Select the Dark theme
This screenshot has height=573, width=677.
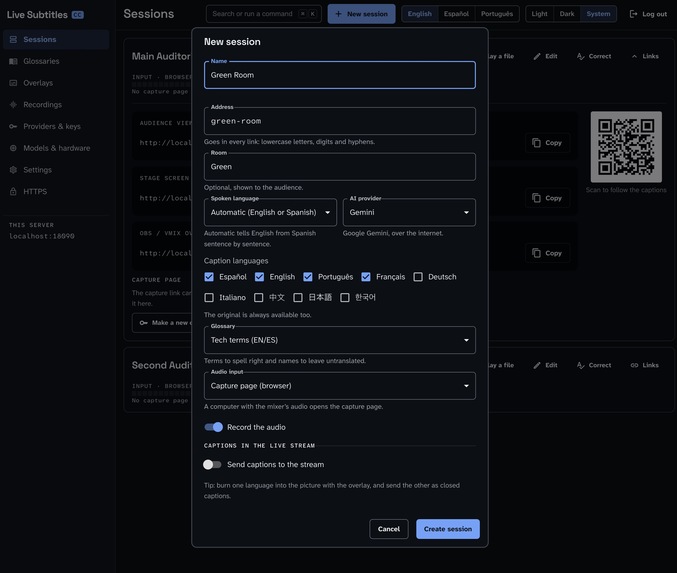click(567, 14)
